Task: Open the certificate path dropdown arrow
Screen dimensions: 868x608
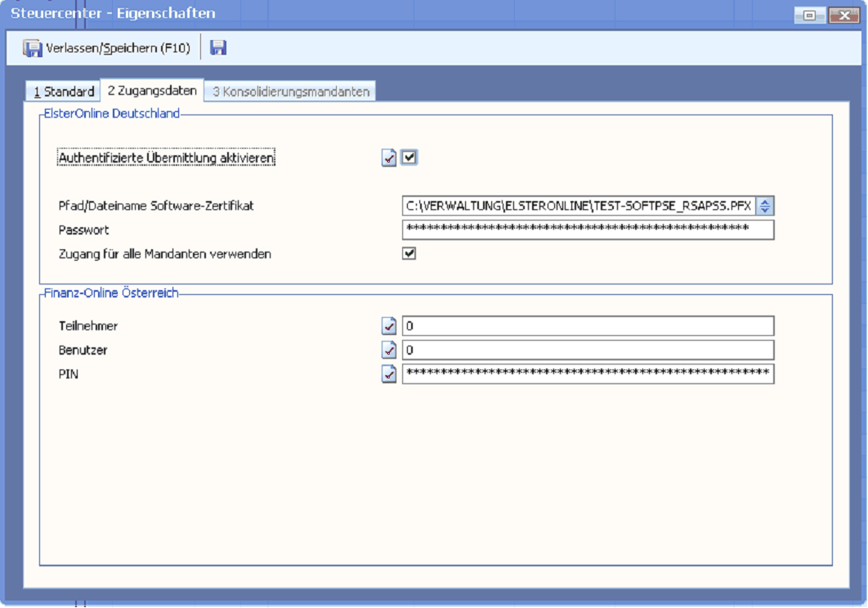Action: (x=765, y=206)
